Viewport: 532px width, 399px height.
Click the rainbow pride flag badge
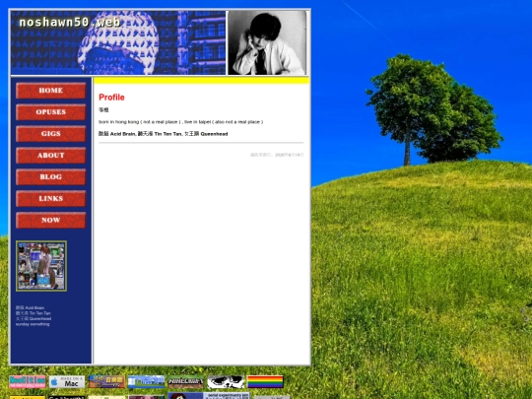coord(265,382)
